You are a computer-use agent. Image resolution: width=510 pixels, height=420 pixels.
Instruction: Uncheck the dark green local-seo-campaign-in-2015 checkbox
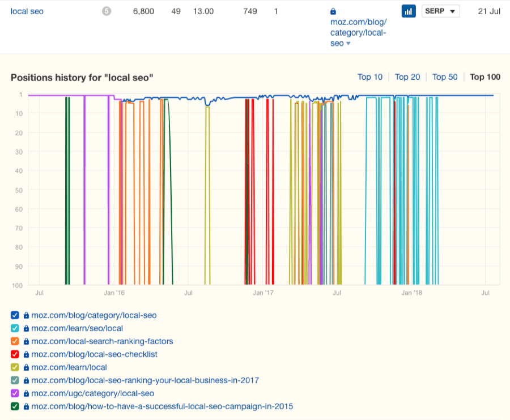[x=15, y=406]
